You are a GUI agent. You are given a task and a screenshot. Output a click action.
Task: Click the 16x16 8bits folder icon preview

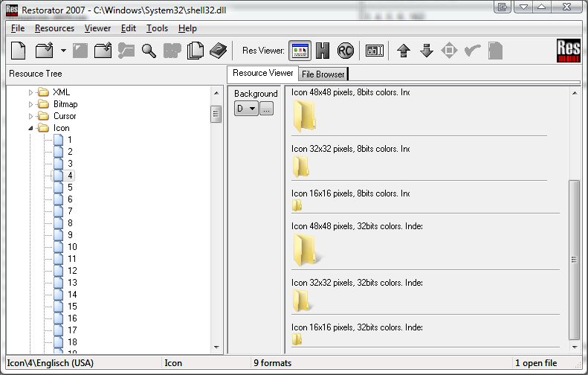[297, 205]
